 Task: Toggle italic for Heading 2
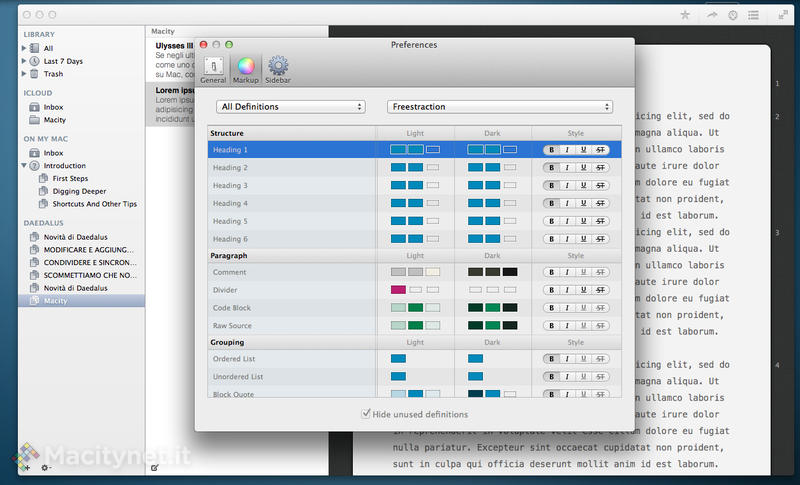[567, 168]
